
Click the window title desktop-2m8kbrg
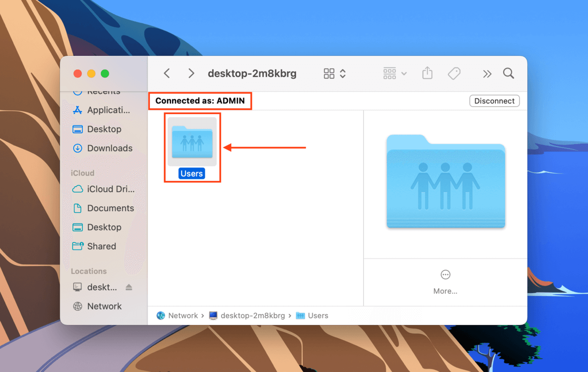tap(252, 74)
